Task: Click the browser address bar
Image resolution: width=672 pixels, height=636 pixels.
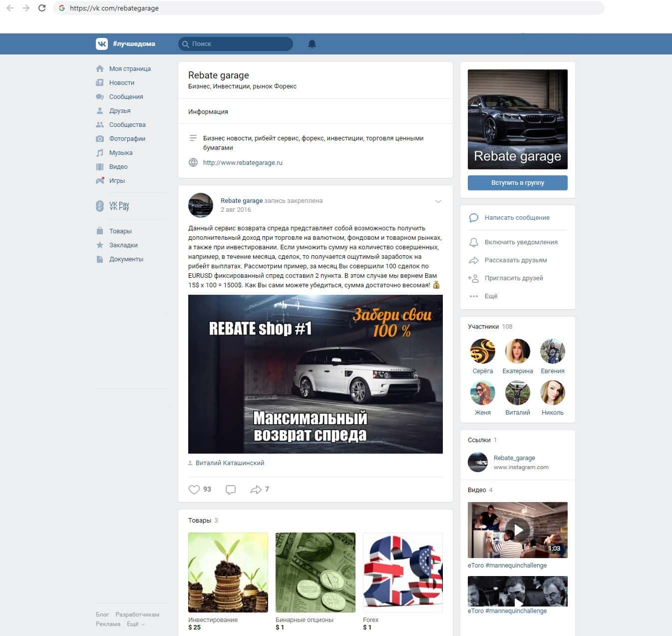Action: tap(329, 8)
